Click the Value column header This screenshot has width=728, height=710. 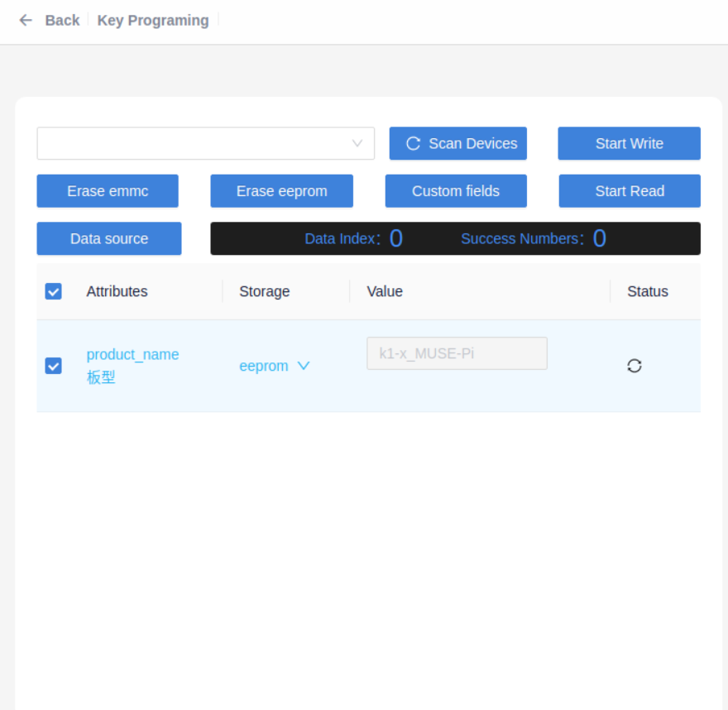click(385, 291)
